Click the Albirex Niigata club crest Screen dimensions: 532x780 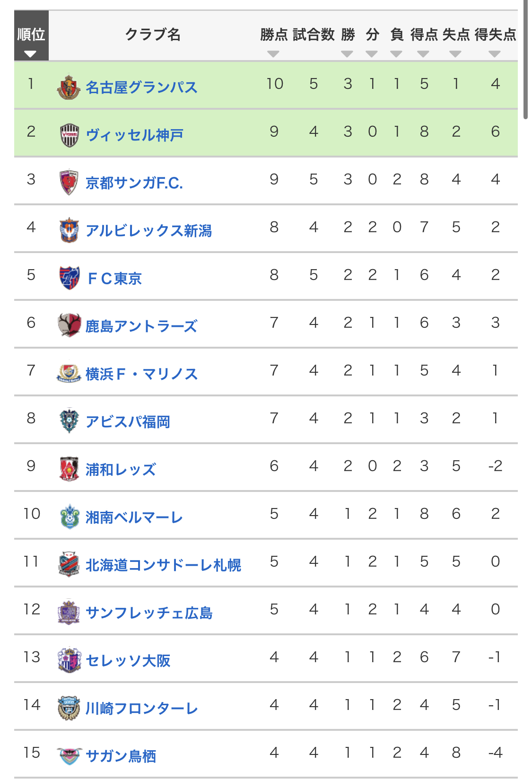click(69, 230)
